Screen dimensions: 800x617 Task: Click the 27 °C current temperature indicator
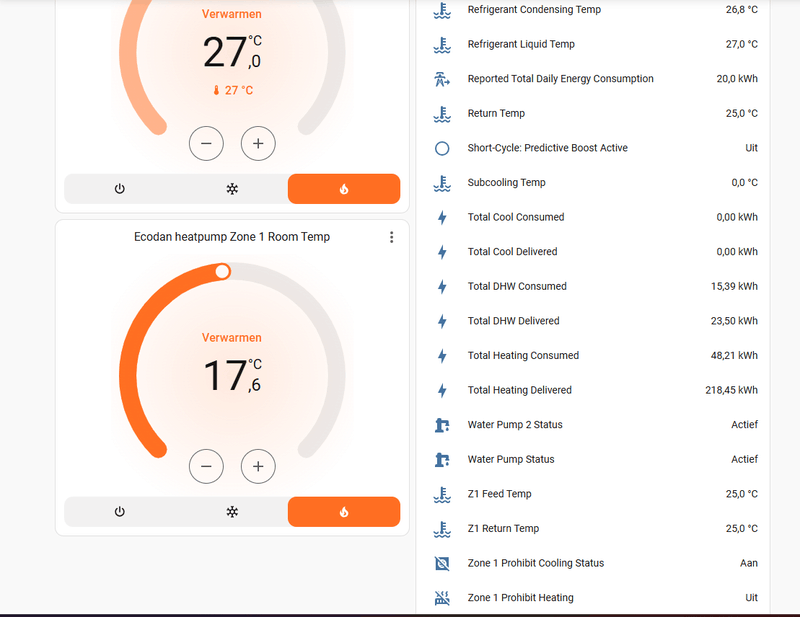click(233, 90)
